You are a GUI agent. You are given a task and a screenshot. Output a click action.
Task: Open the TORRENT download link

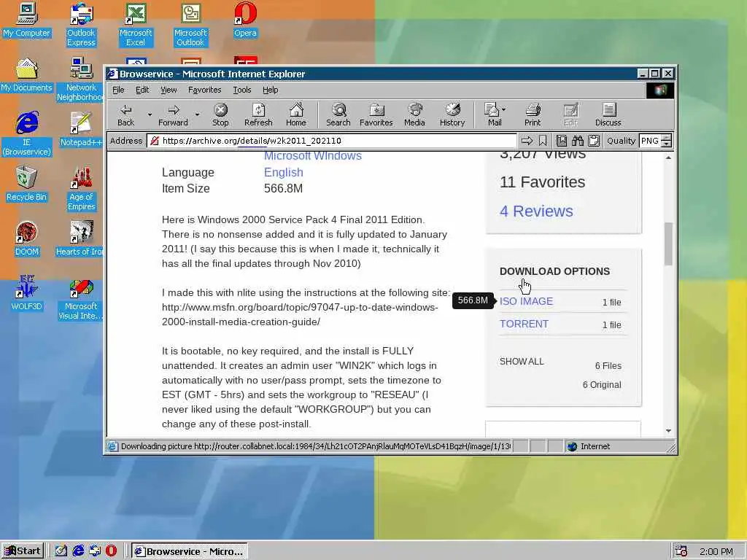(x=524, y=324)
